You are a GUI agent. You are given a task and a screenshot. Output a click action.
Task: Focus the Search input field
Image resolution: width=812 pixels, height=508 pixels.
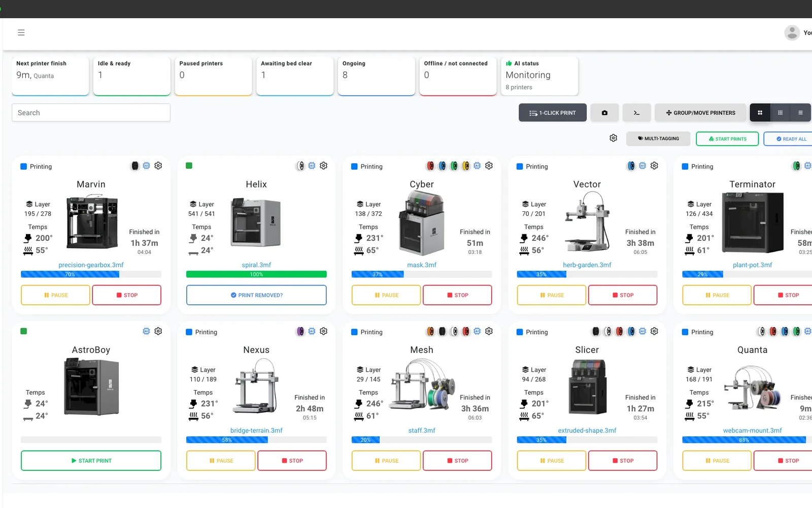pyautogui.click(x=91, y=113)
